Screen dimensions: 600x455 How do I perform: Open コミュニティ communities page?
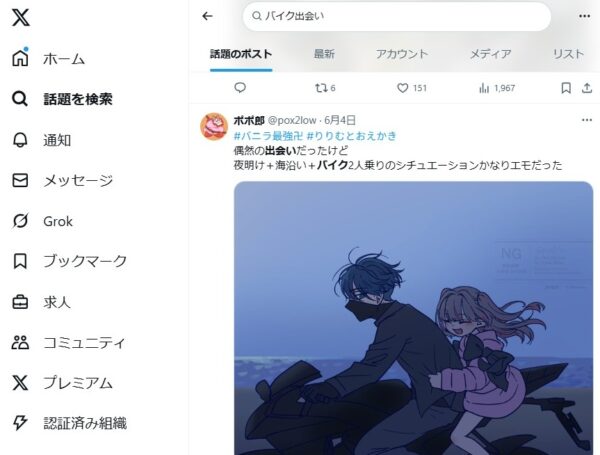(x=68, y=342)
